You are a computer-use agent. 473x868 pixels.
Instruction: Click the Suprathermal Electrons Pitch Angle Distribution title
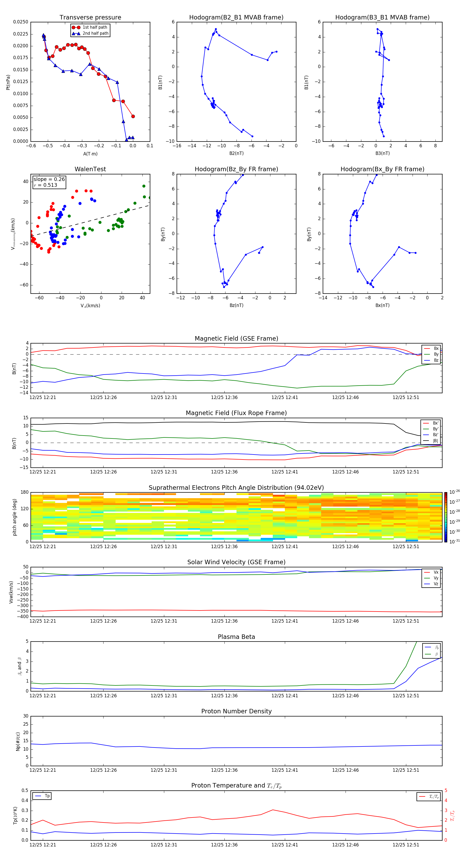[x=236, y=488]
